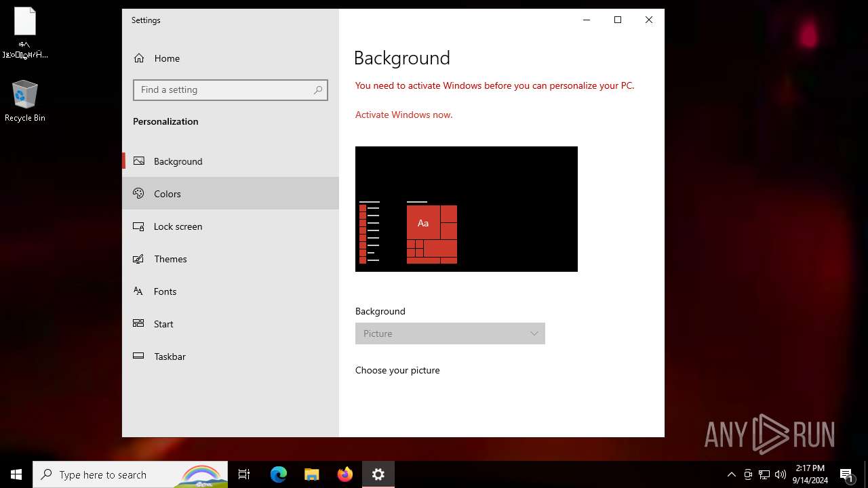Open Fonts settings
This screenshot has width=868, height=488.
231,291
